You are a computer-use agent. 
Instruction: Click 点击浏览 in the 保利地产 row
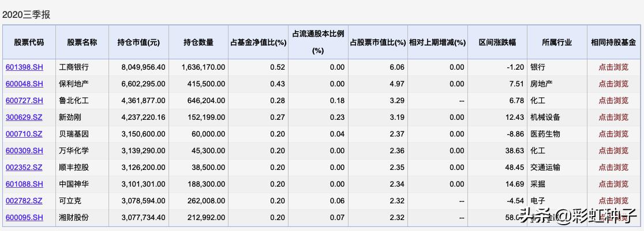pos(613,84)
